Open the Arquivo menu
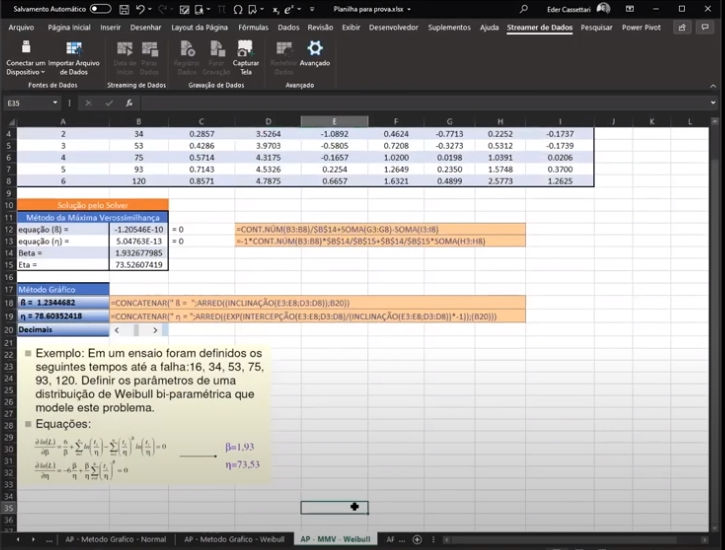725x550 pixels. pyautogui.click(x=21, y=27)
